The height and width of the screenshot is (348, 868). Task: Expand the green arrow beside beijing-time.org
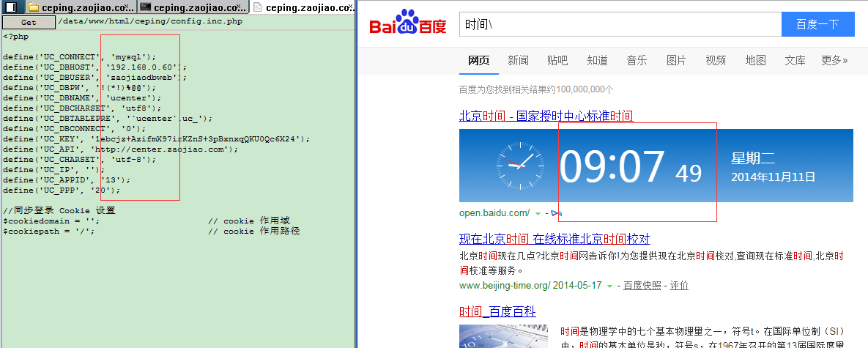(610, 286)
